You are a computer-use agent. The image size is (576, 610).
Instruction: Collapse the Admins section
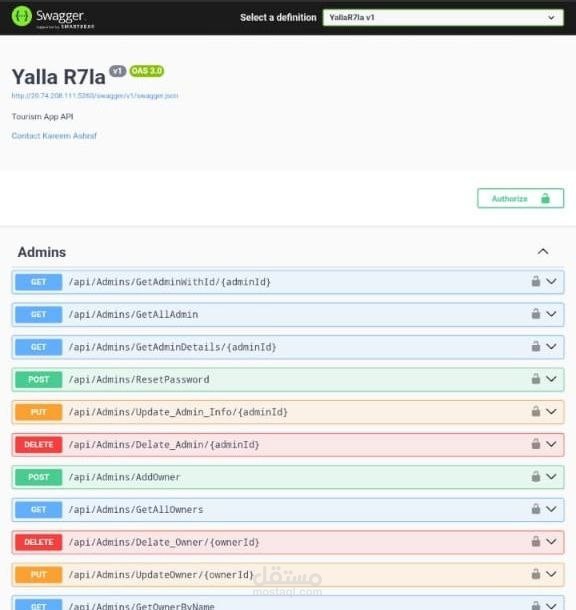(543, 252)
